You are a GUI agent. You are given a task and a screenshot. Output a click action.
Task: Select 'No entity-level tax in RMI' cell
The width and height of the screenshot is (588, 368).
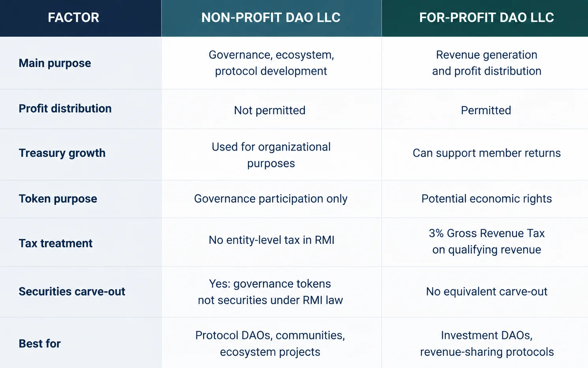coord(272,240)
